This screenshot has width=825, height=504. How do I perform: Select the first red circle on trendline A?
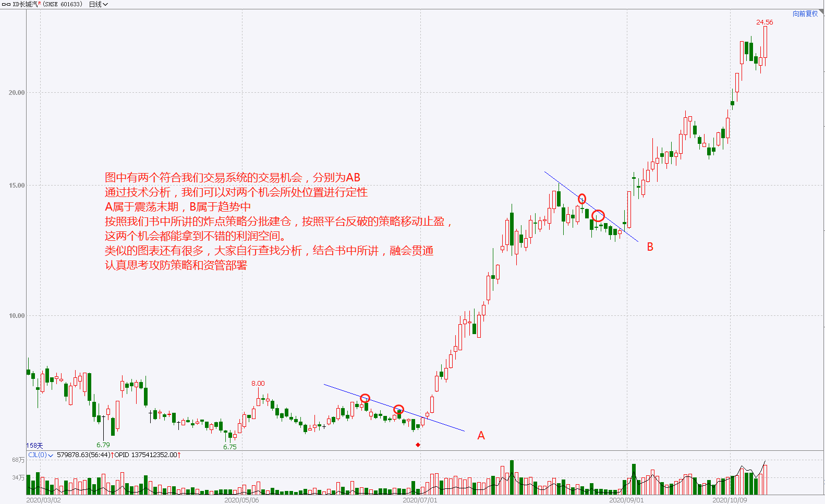[x=365, y=398]
